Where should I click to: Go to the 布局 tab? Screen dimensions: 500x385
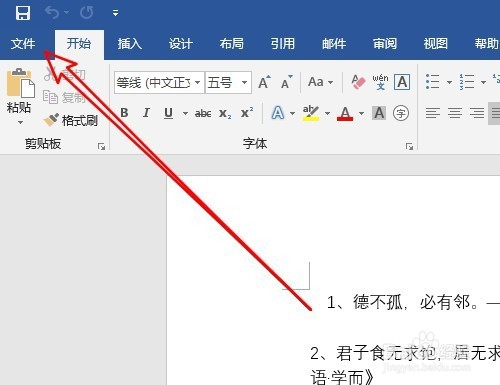coord(232,44)
